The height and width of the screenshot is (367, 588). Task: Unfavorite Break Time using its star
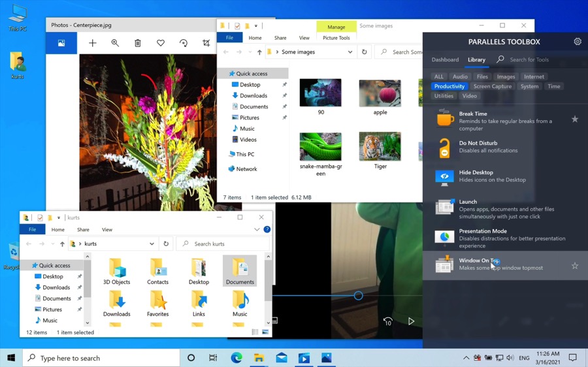point(575,120)
